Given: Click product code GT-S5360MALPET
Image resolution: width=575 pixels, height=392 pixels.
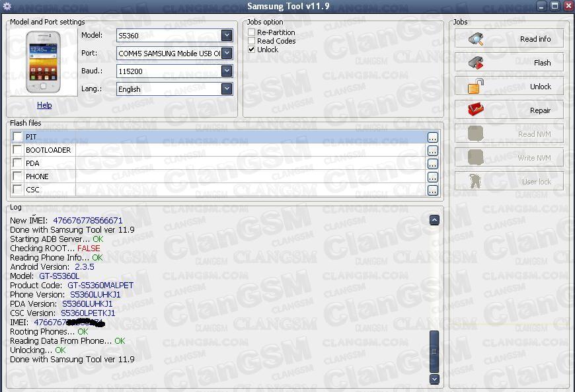Looking at the screenshot, I should 100,286.
